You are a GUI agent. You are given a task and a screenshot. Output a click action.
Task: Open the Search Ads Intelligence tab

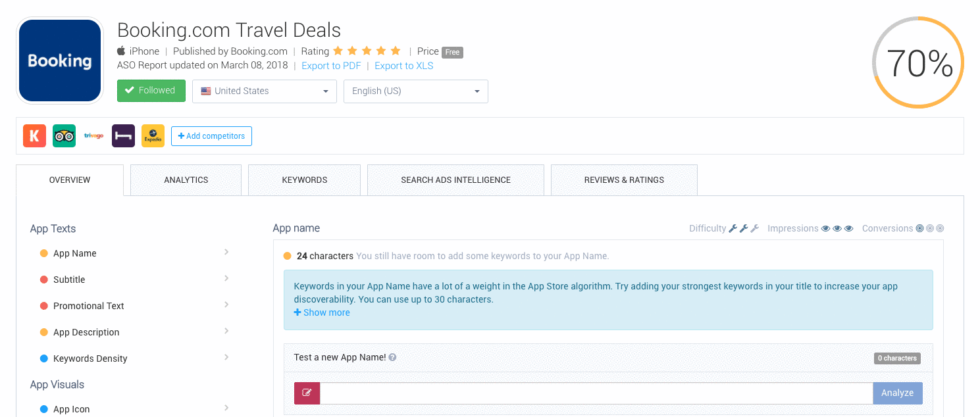point(456,180)
